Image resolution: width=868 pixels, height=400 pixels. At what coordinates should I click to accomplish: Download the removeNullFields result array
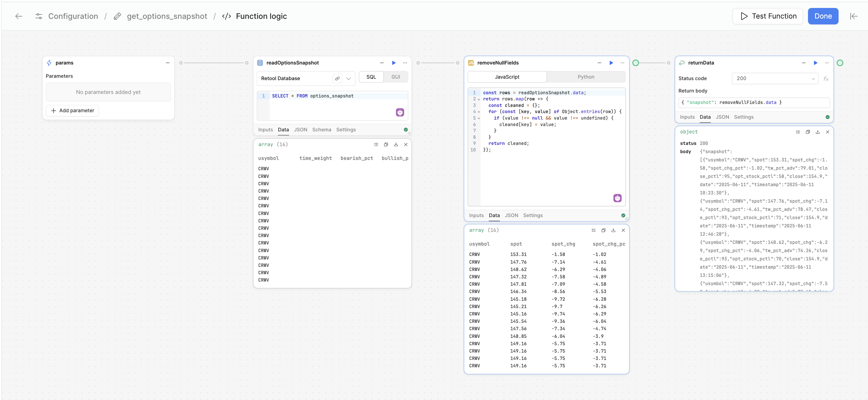tap(613, 230)
